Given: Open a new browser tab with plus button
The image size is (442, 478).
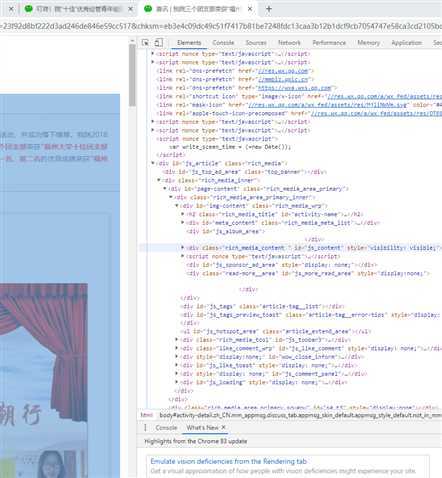Looking at the screenshot, I should pos(269,9).
